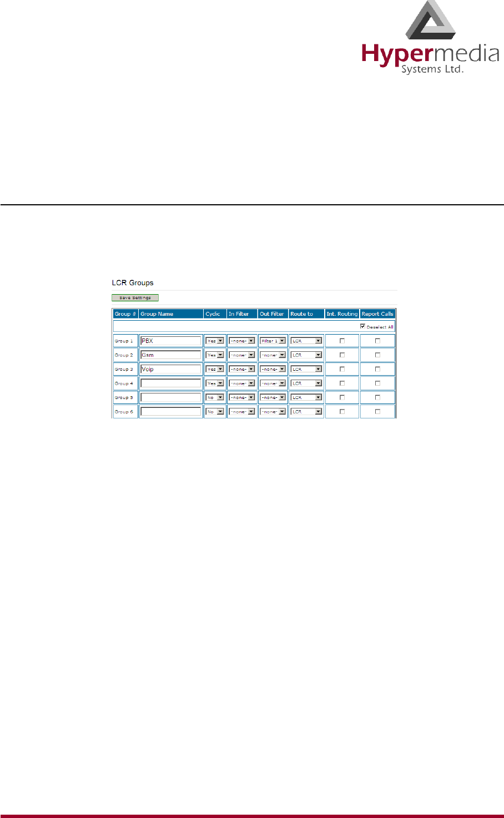Open Cyclic dropdown for Group 1
Screen dimensions: 504x818
click(x=215, y=341)
